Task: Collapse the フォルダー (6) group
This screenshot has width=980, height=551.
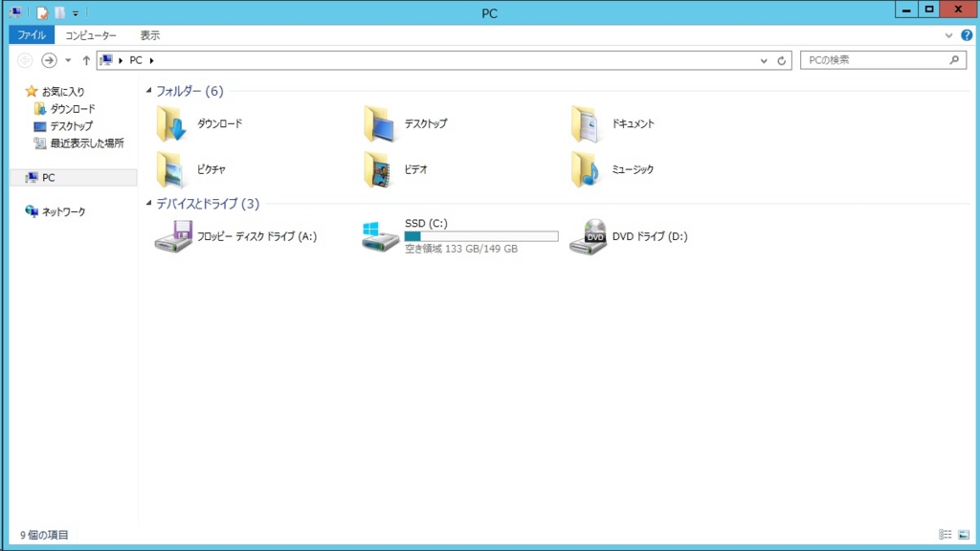Action: 148,91
